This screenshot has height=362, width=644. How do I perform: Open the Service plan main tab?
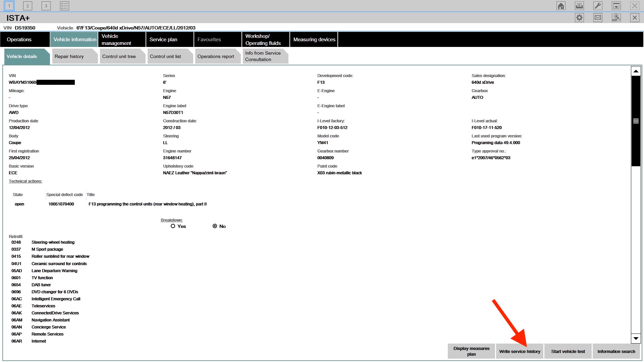[170, 40]
